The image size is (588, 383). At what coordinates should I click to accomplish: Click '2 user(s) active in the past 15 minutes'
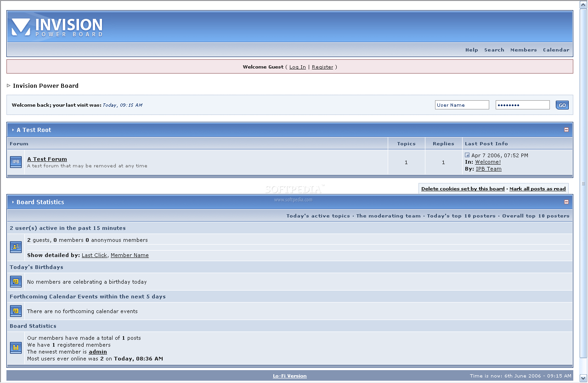(x=68, y=228)
